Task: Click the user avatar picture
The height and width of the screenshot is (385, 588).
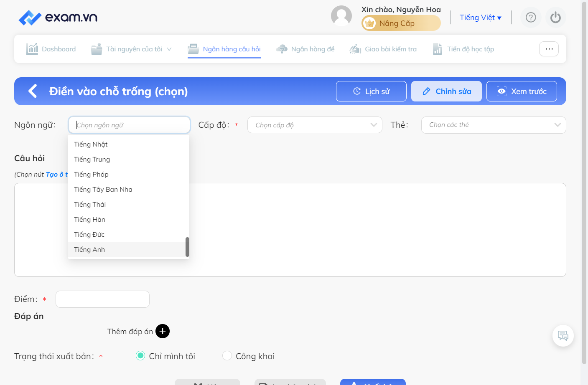Action: click(341, 16)
